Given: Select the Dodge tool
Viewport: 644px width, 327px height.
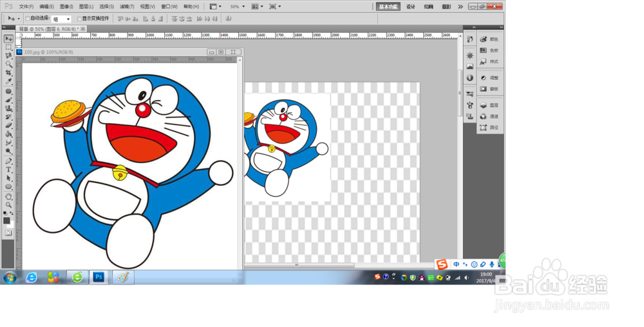Looking at the screenshot, I should click(x=8, y=150).
